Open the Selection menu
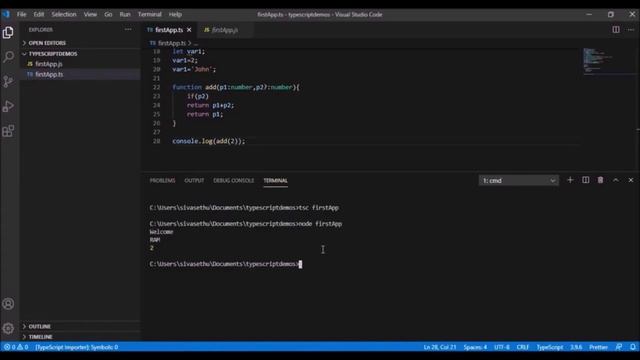 [x=64, y=14]
